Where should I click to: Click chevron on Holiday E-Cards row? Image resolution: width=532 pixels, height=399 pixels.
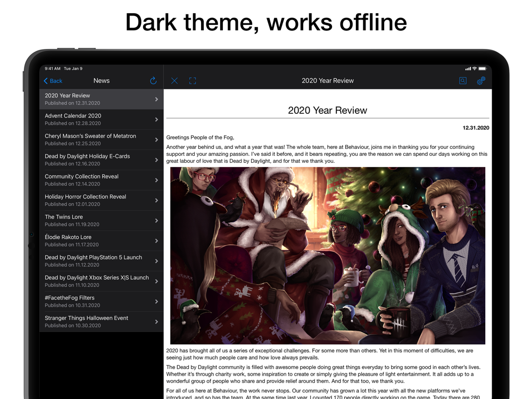coord(156,160)
